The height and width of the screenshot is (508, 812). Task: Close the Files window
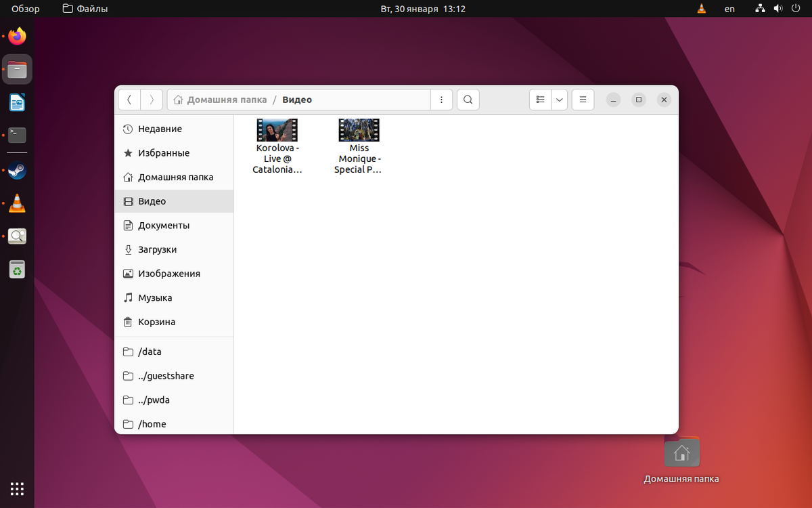664,100
